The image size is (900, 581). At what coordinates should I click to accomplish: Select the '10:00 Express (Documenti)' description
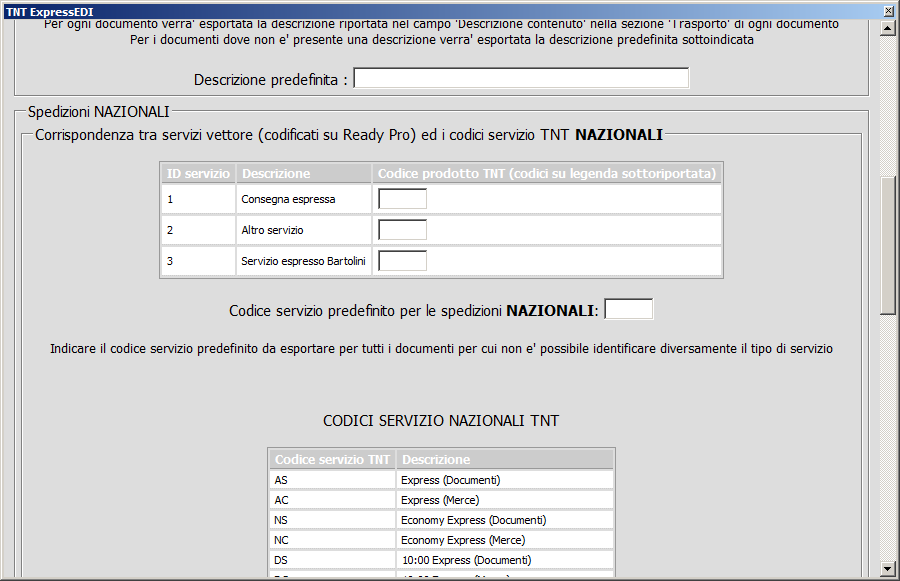505,560
